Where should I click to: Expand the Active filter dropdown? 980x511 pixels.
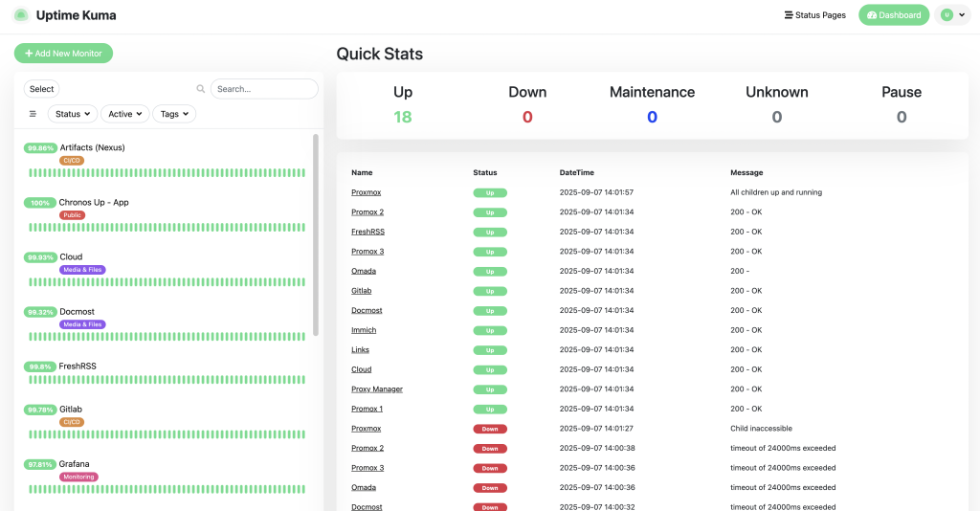[x=125, y=114]
